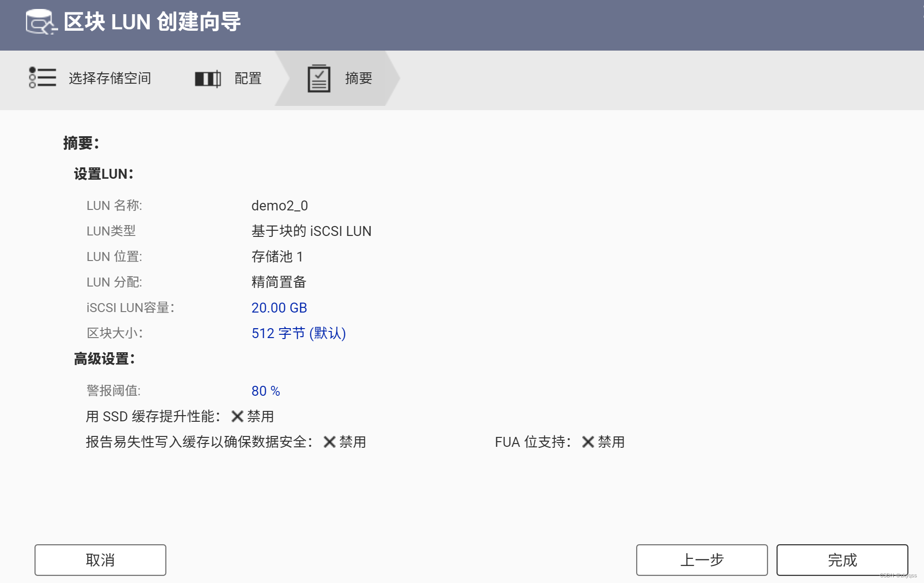The height and width of the screenshot is (583, 924).
Task: Click the 配置 step bar icon
Action: [x=208, y=78]
